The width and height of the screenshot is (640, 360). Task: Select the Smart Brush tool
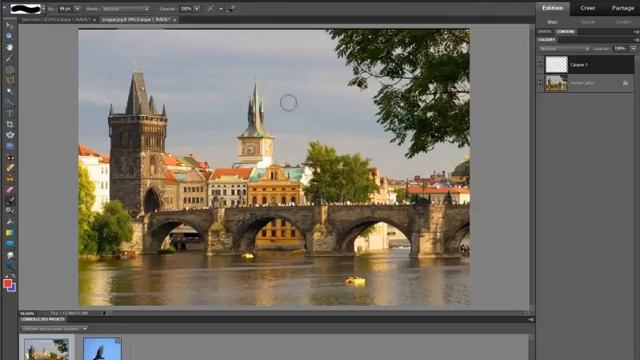[x=9, y=211]
